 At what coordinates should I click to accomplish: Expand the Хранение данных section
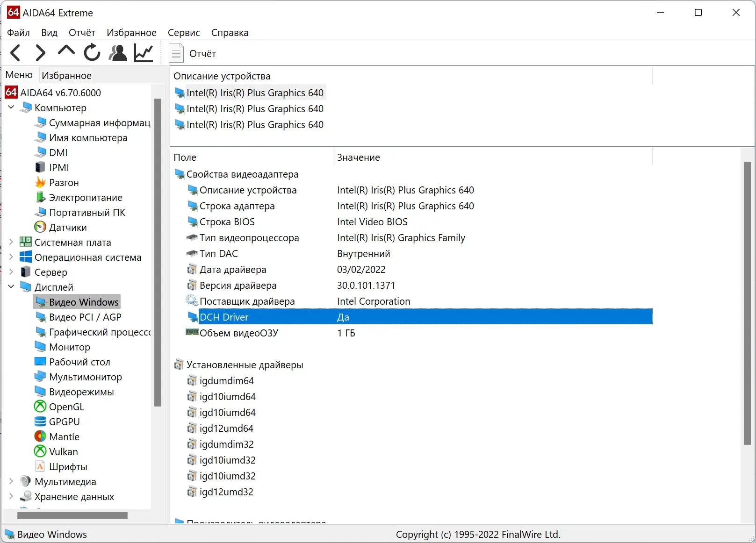(10, 497)
